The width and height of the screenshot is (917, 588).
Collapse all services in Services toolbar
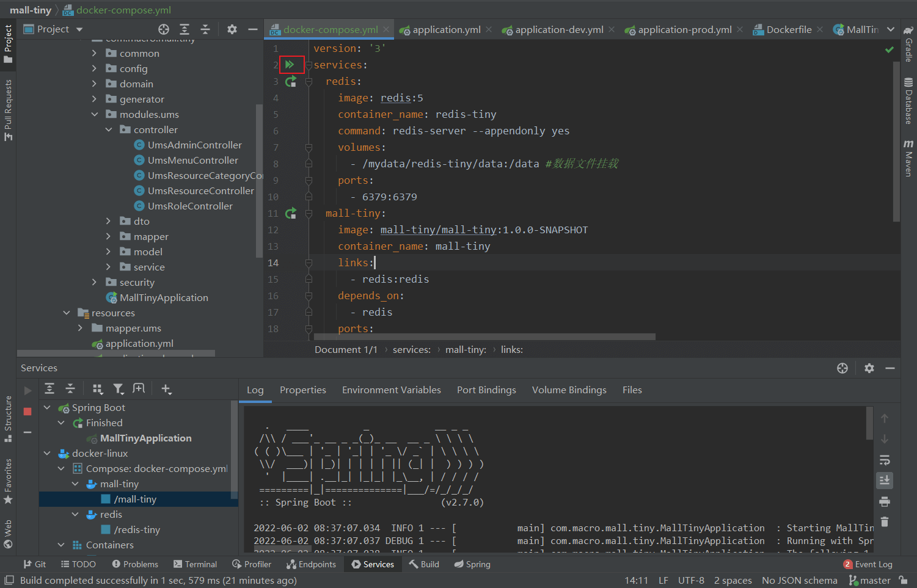(70, 388)
